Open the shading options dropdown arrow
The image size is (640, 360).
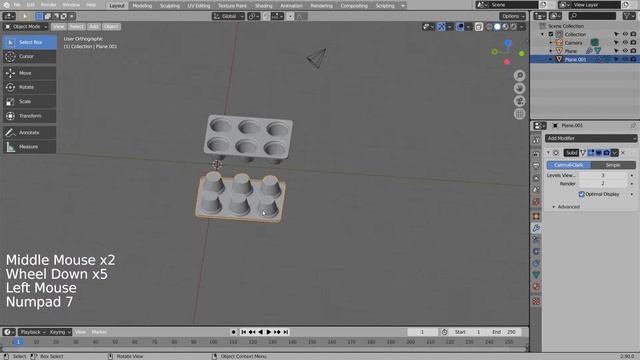522,27
